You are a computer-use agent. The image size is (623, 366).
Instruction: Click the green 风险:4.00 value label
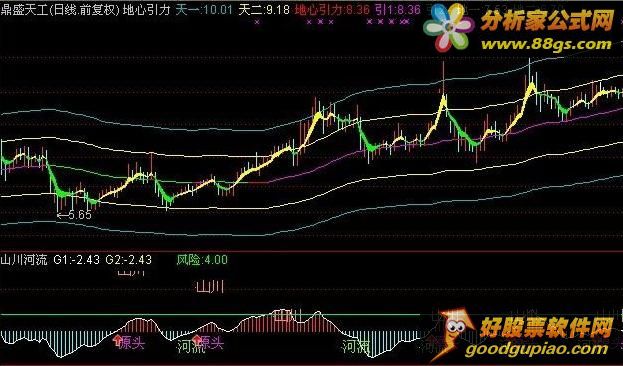(202, 260)
